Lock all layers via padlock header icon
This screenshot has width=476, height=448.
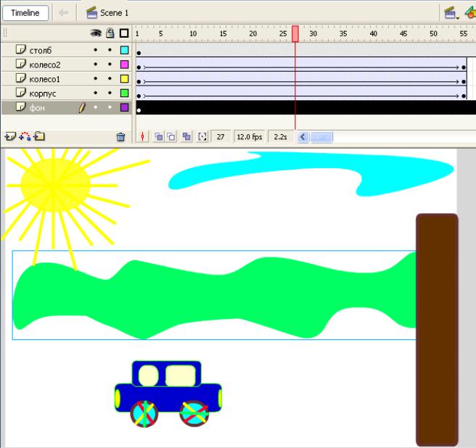coord(110,33)
